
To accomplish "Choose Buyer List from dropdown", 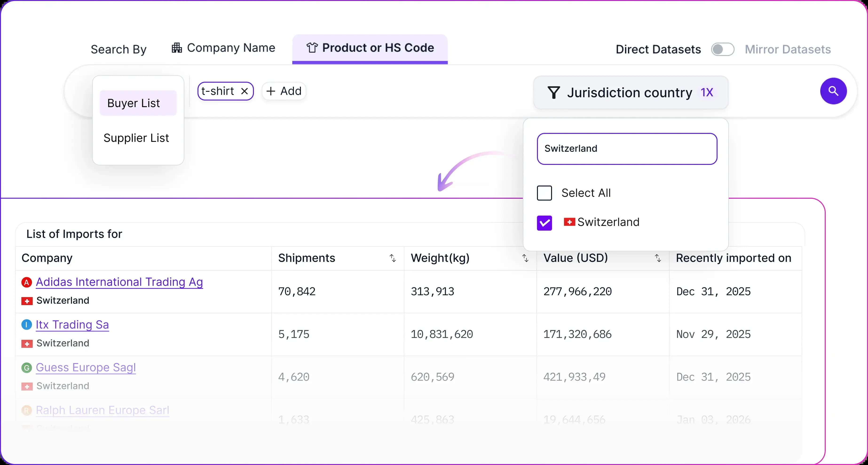I will pos(138,103).
